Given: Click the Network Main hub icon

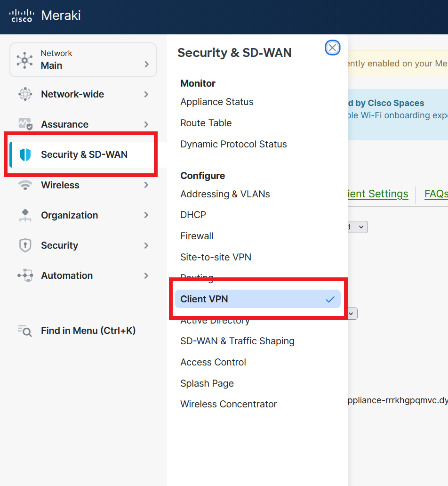Looking at the screenshot, I should tap(25, 60).
